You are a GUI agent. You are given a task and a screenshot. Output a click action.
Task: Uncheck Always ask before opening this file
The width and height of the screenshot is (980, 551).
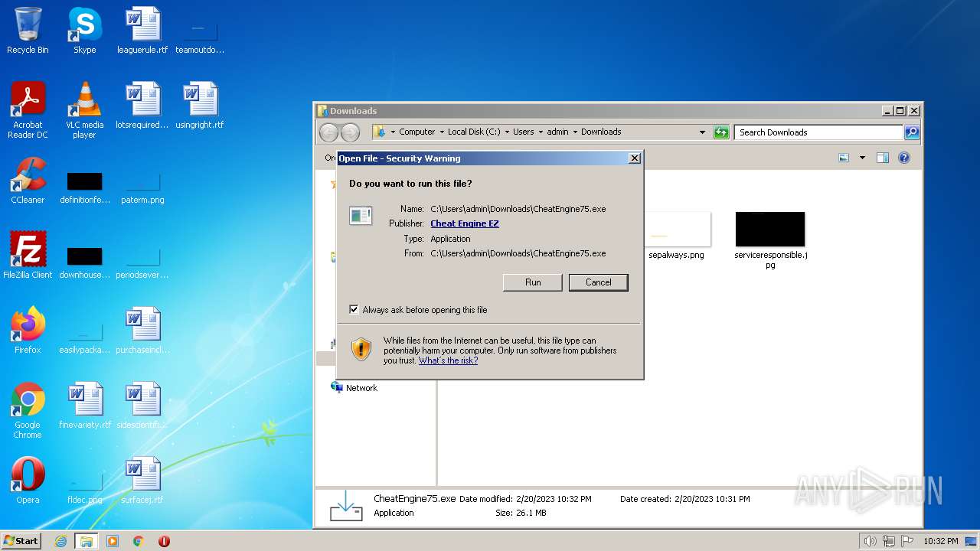coord(354,310)
